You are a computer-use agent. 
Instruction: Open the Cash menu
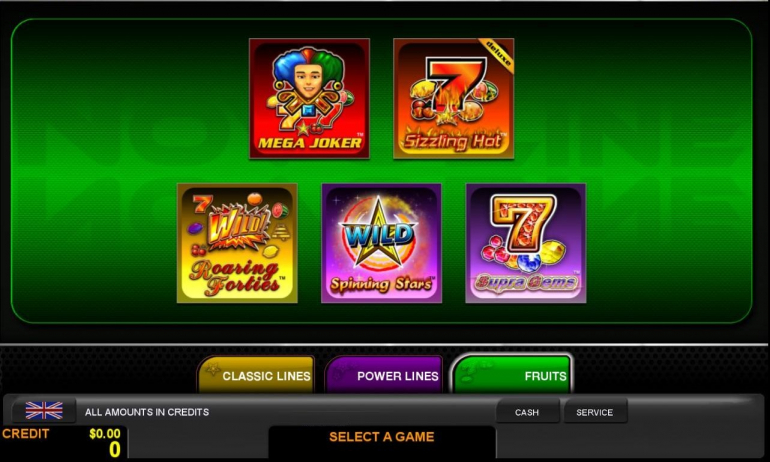click(x=527, y=411)
